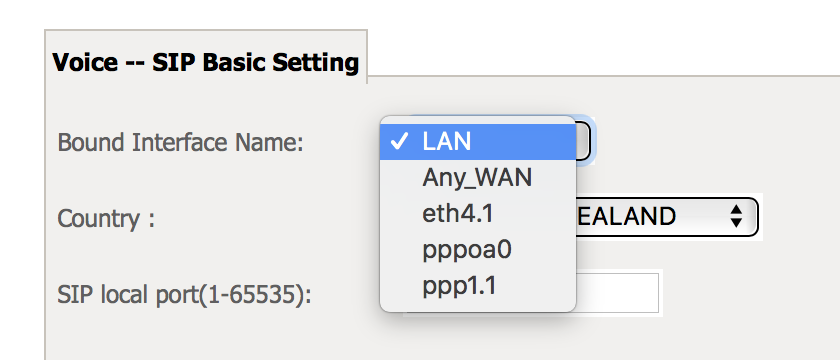Click the EALAND text in the Country box
This screenshot has width=840, height=360.
point(625,216)
